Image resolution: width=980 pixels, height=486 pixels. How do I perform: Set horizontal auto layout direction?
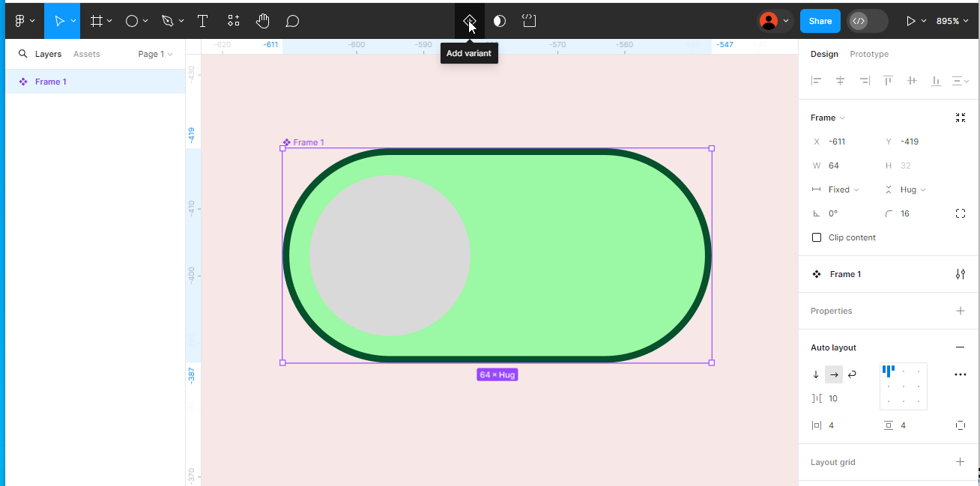[x=834, y=374]
